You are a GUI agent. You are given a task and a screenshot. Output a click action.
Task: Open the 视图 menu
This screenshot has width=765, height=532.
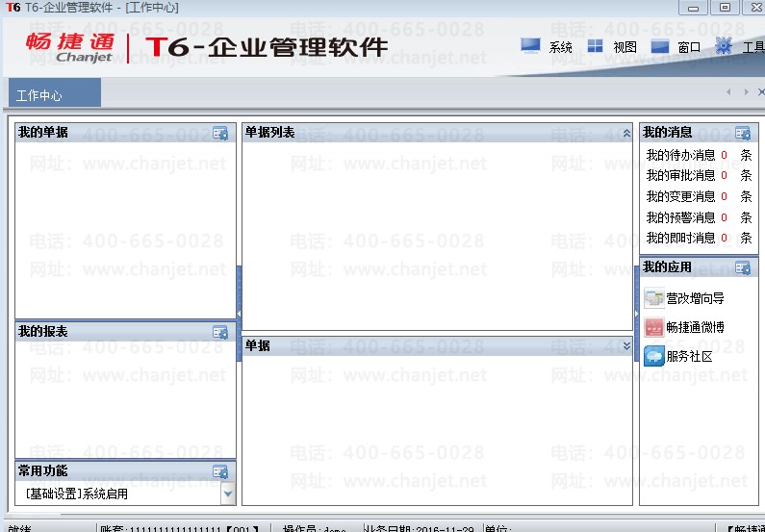(x=625, y=47)
